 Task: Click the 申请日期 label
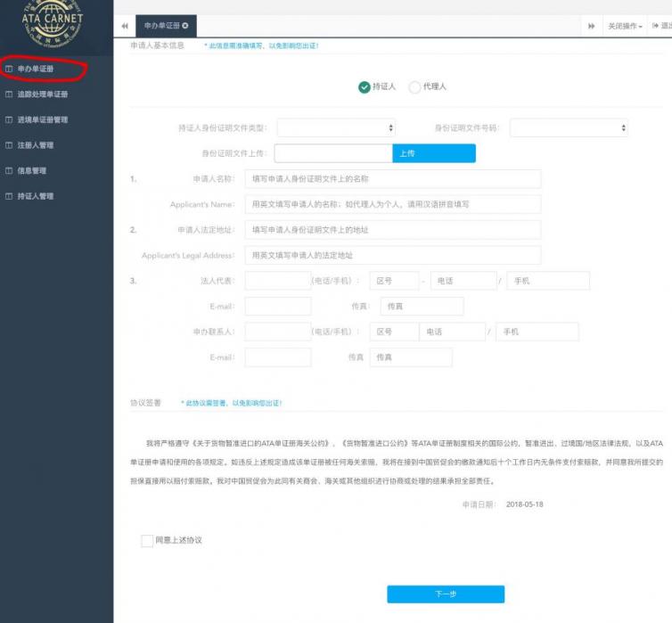point(479,504)
